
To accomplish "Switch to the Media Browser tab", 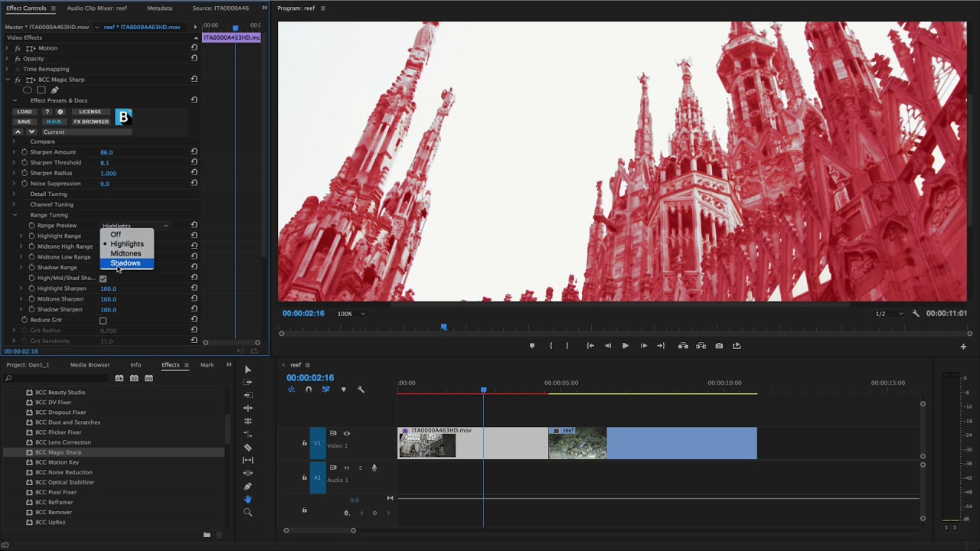I will click(x=90, y=365).
